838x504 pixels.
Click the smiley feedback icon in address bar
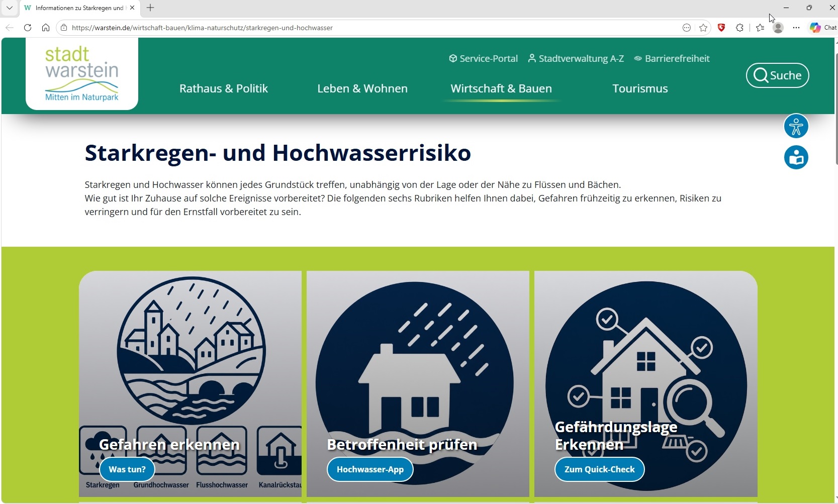point(687,28)
